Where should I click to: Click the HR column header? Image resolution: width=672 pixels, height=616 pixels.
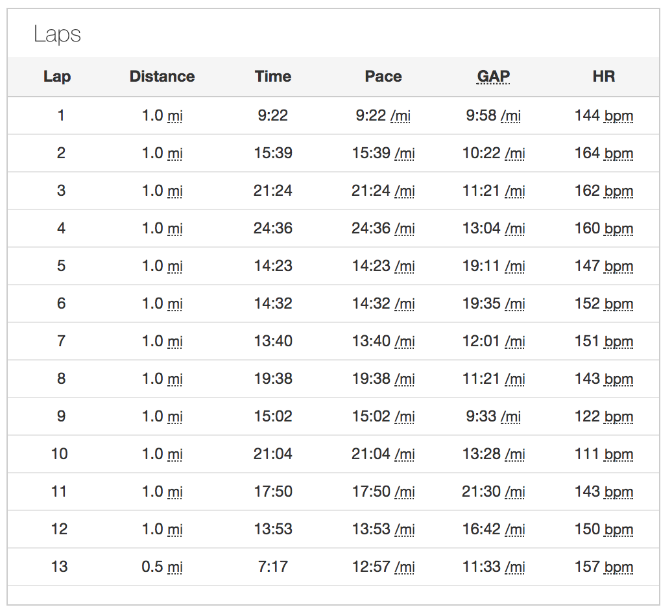pyautogui.click(x=603, y=77)
